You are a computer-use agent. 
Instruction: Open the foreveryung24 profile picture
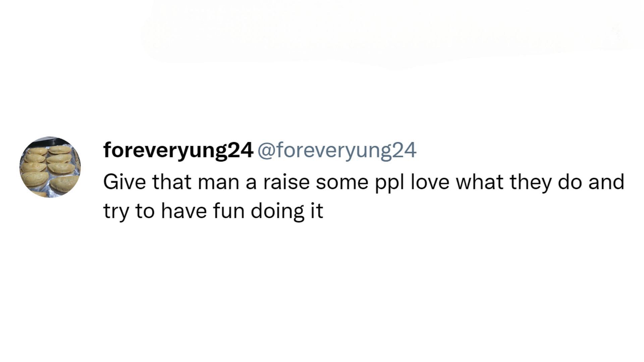[50, 167]
